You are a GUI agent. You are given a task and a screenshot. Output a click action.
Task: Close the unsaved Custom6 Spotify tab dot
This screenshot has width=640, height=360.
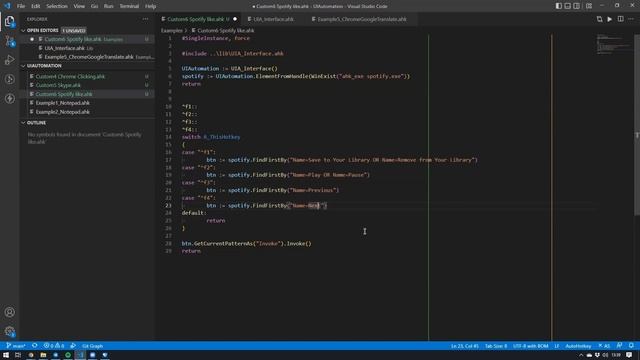(235, 19)
